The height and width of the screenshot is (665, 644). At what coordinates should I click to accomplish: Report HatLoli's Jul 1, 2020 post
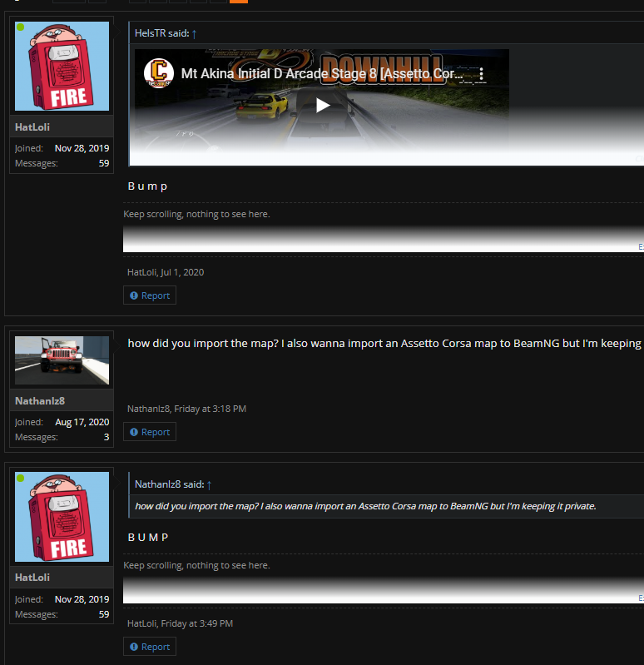[x=150, y=295]
